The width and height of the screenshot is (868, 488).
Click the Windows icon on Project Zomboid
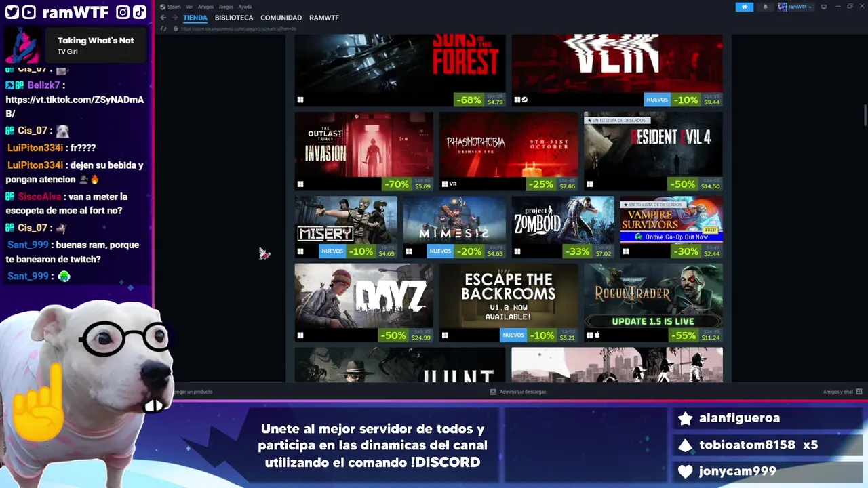517,251
